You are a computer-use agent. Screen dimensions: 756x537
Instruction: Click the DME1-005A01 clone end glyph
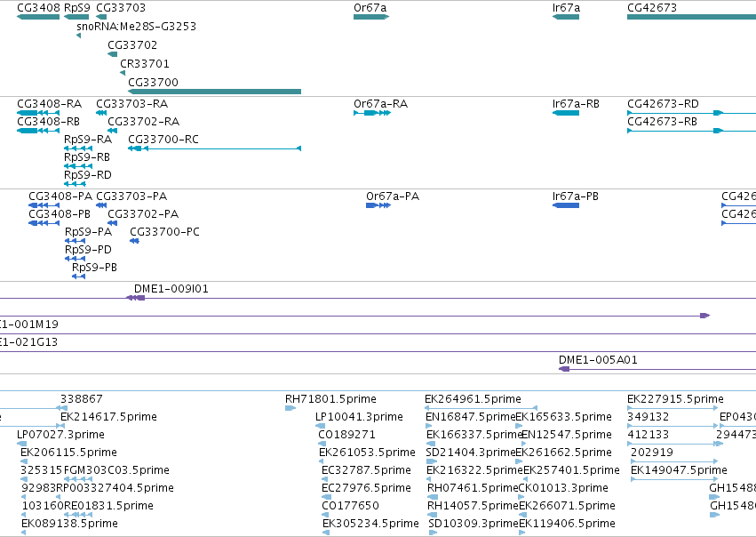click(564, 369)
